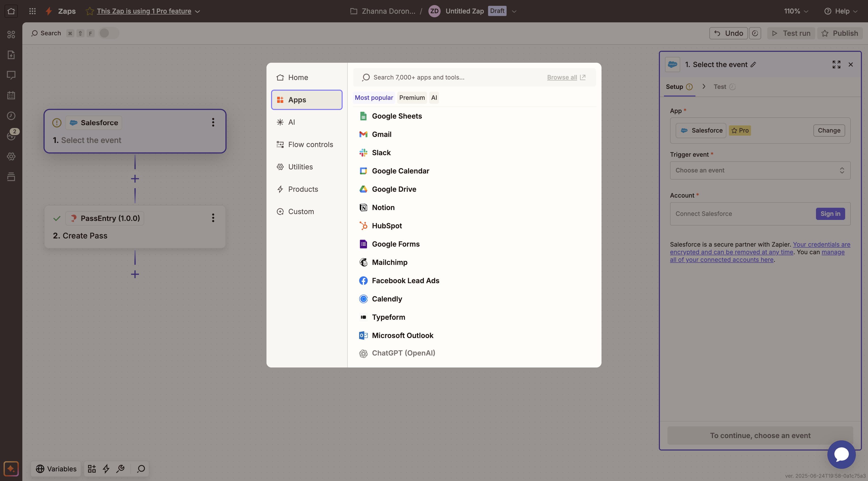Switch to the Setup tab
Viewport: 868px width, 481px height.
click(x=679, y=87)
